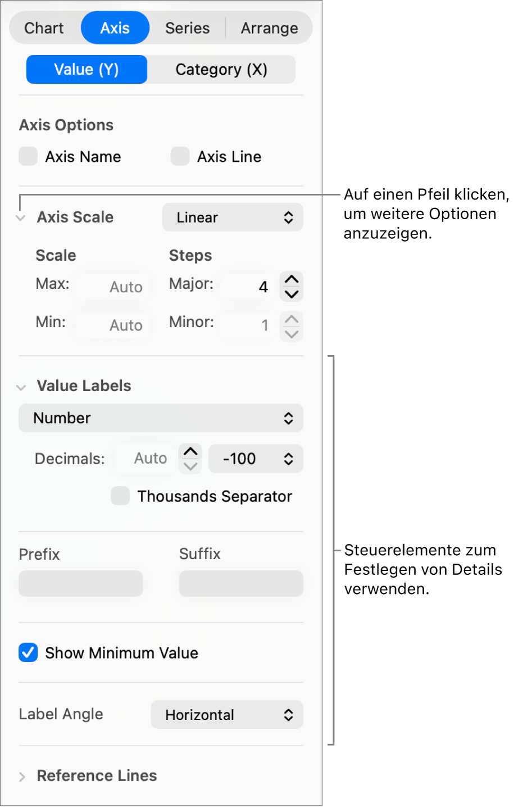
Task: Open the Linear axis scale dropdown
Action: point(233,217)
